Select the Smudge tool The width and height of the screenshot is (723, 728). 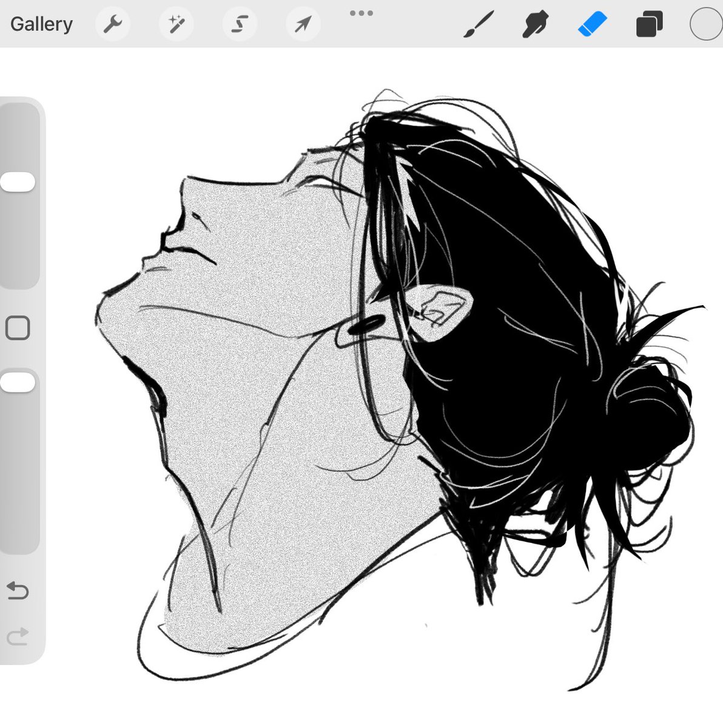535,25
